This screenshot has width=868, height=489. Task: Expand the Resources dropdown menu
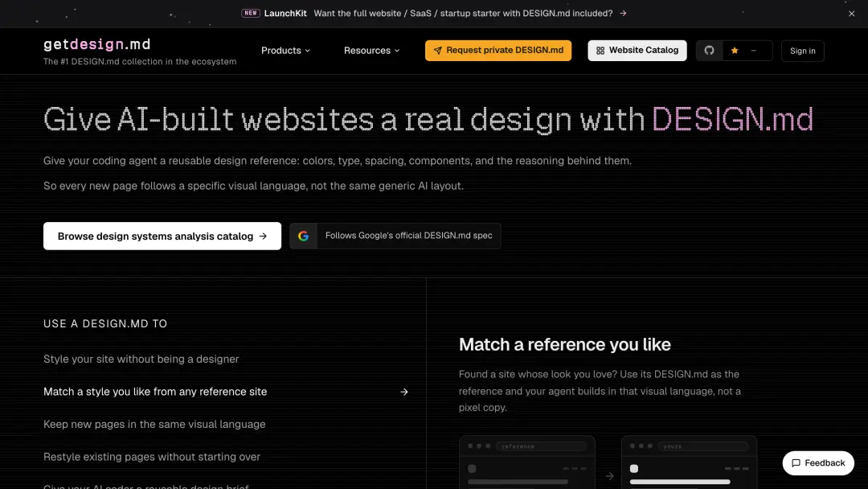tap(371, 51)
